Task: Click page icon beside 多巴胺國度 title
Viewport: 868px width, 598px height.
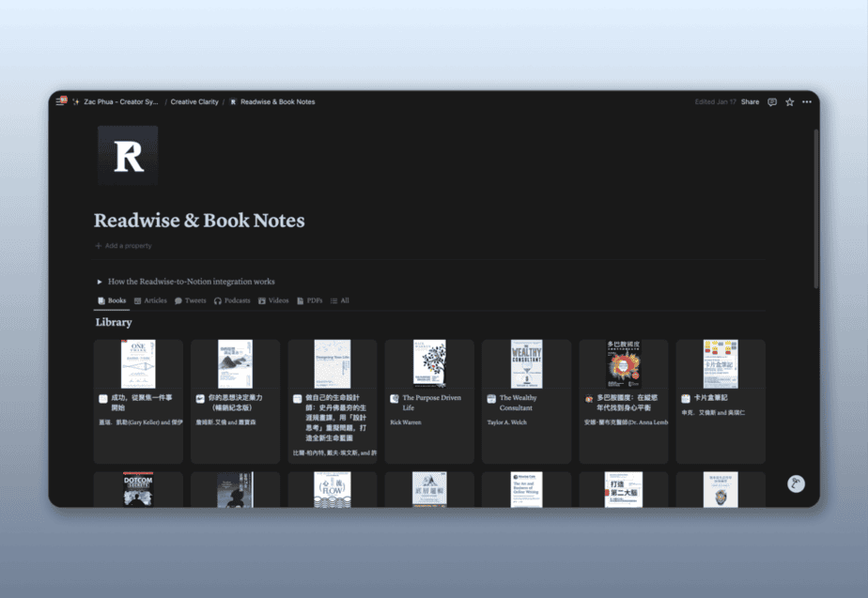Action: click(588, 398)
